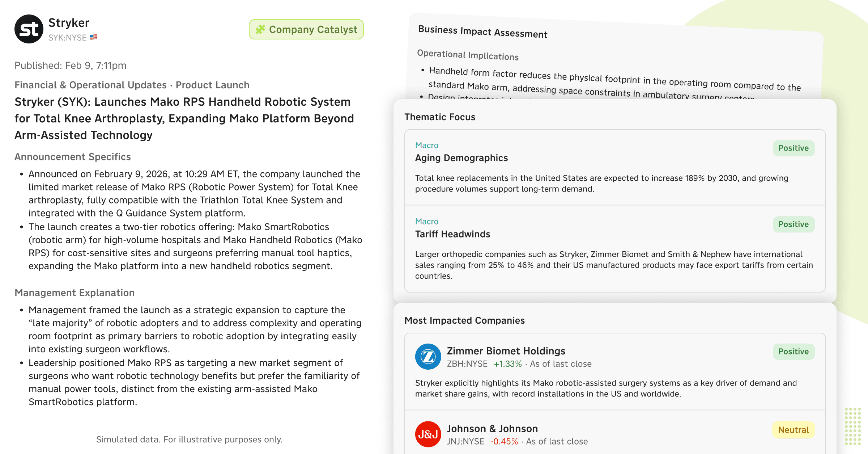This screenshot has width=868, height=454.
Task: Click the SYK:NYSE ticker label
Action: point(67,38)
